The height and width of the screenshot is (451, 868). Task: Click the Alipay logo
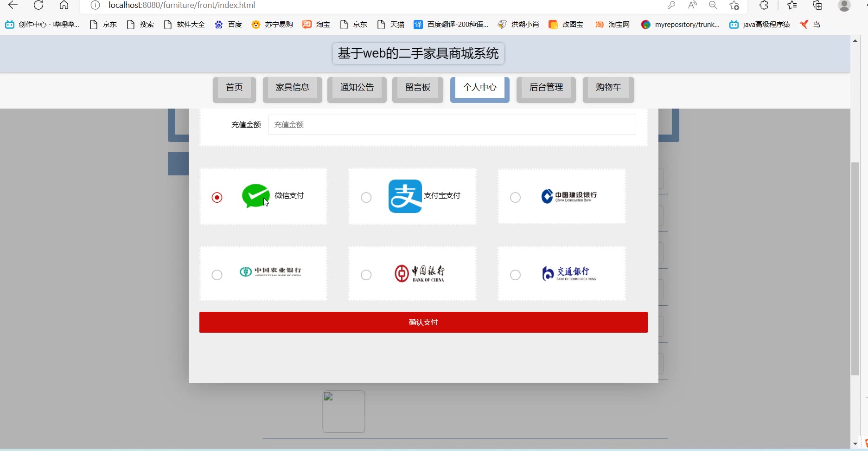[x=405, y=196]
